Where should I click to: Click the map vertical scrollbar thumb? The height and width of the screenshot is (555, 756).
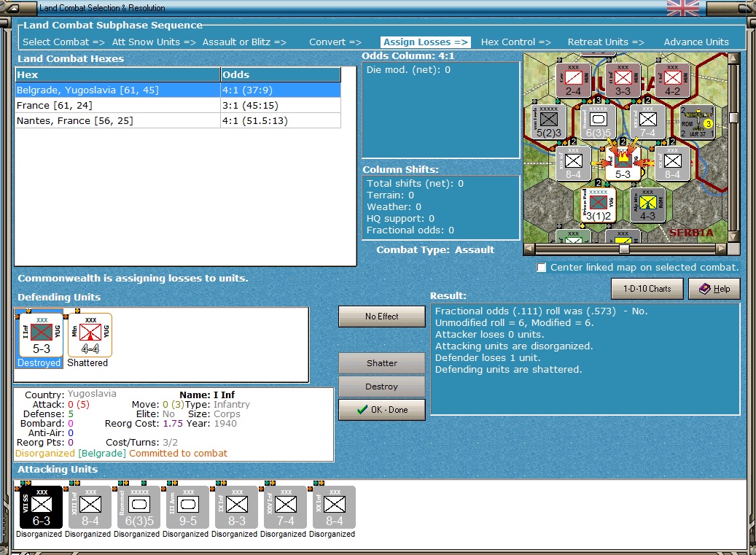(x=734, y=117)
